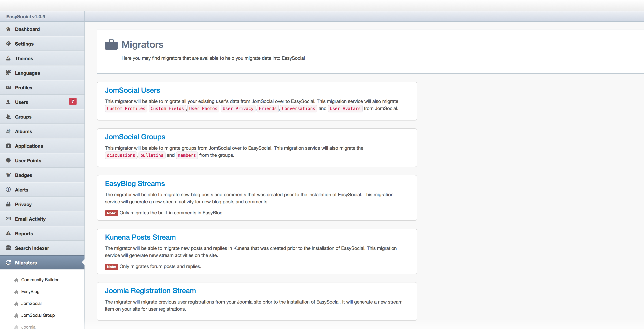Click the User Photos code tag

(x=203, y=108)
